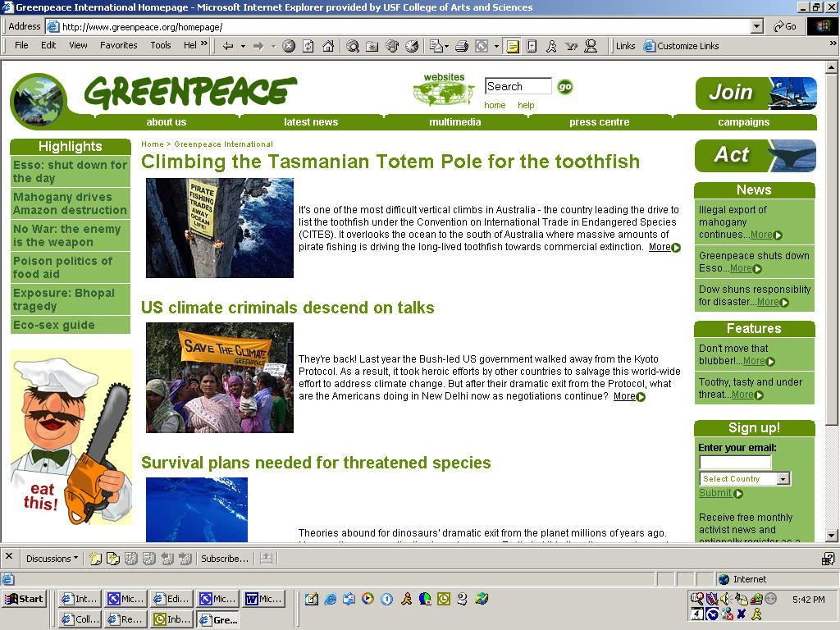
Task: Click in the site Search text field
Action: 518,86
